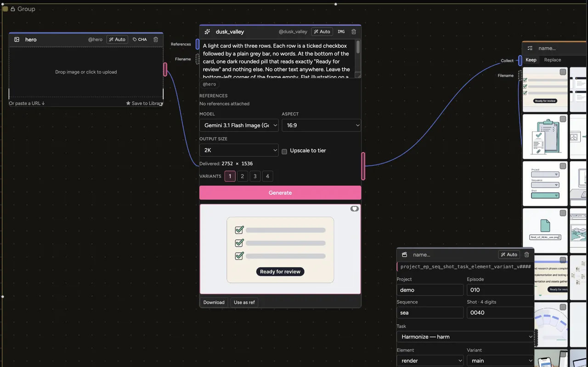Screen dimensions: 588x367
Task: Click the image icon on hero node
Action: (17, 40)
